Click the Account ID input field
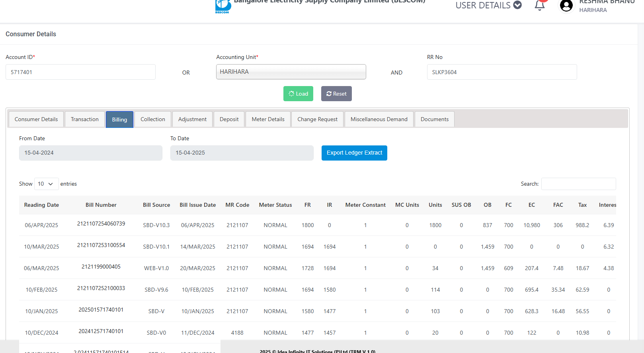Image resolution: width=644 pixels, height=353 pixels. tap(80, 72)
